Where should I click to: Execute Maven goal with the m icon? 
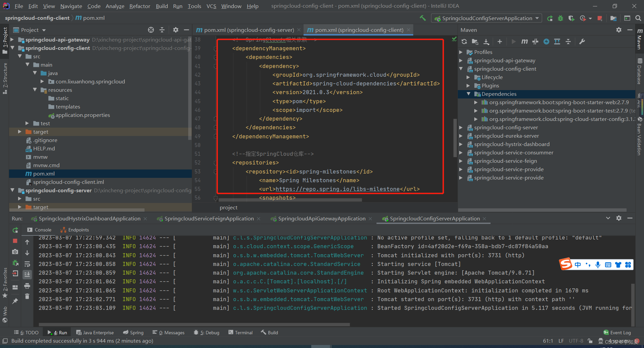(525, 42)
